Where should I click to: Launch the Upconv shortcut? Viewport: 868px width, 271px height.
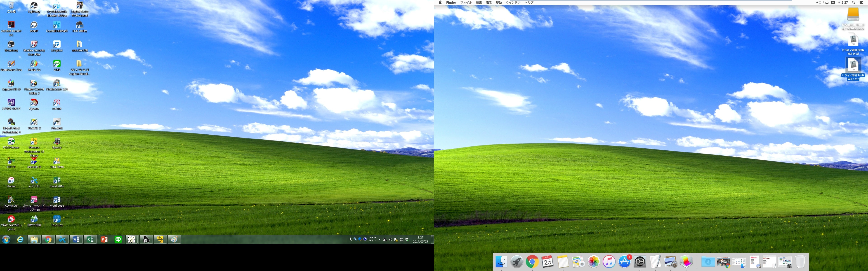point(34,105)
